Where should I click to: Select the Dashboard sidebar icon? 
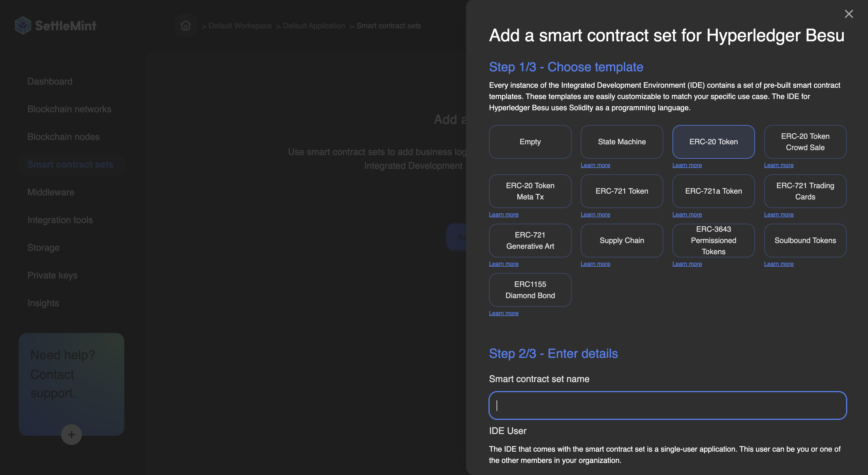tap(50, 81)
